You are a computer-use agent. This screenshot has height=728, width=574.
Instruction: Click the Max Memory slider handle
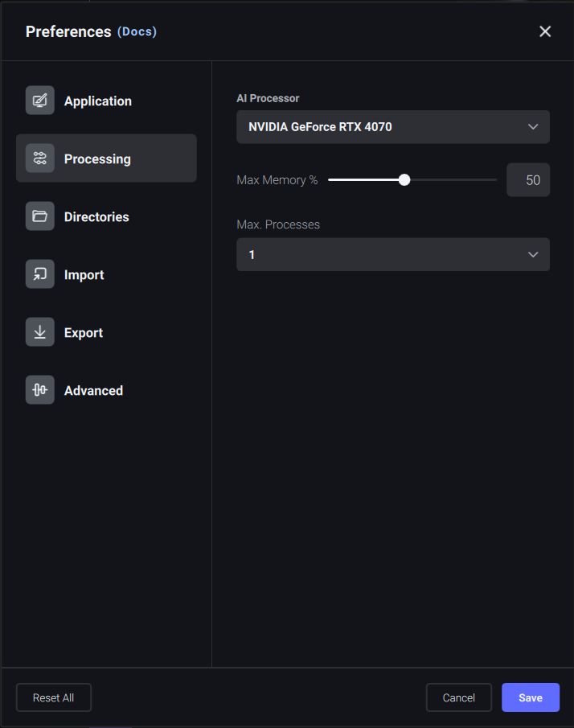click(x=404, y=179)
